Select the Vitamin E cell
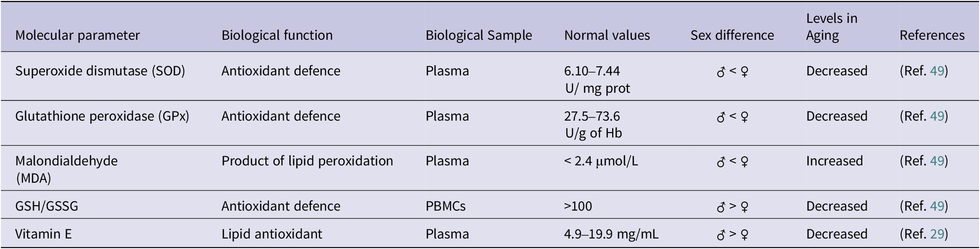 click(x=43, y=234)
